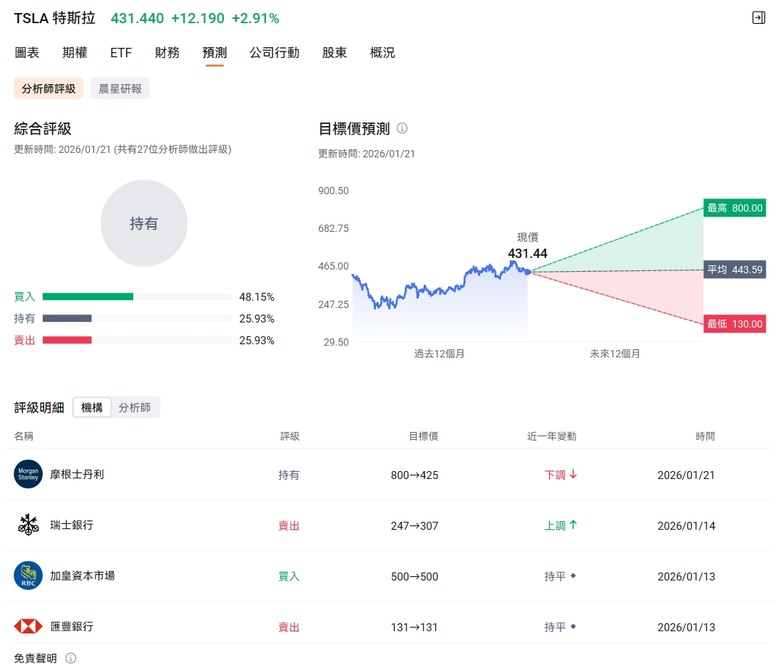Viewport: 780px width, 666px height.
Task: Click the date 2026/01/21 in Morgan Stanley row
Action: coord(686,475)
